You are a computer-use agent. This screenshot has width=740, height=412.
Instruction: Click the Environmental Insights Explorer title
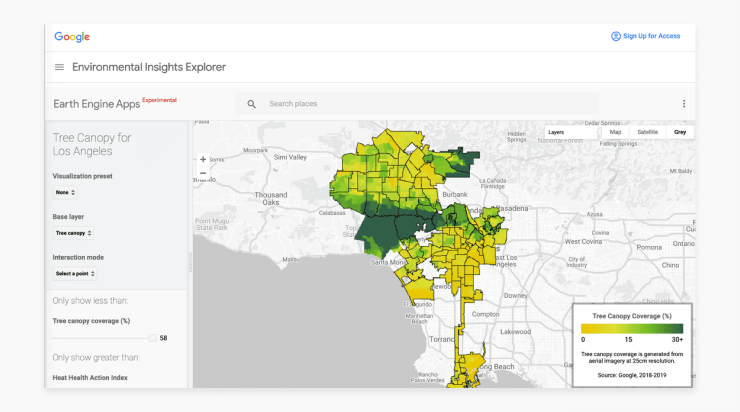[149, 67]
